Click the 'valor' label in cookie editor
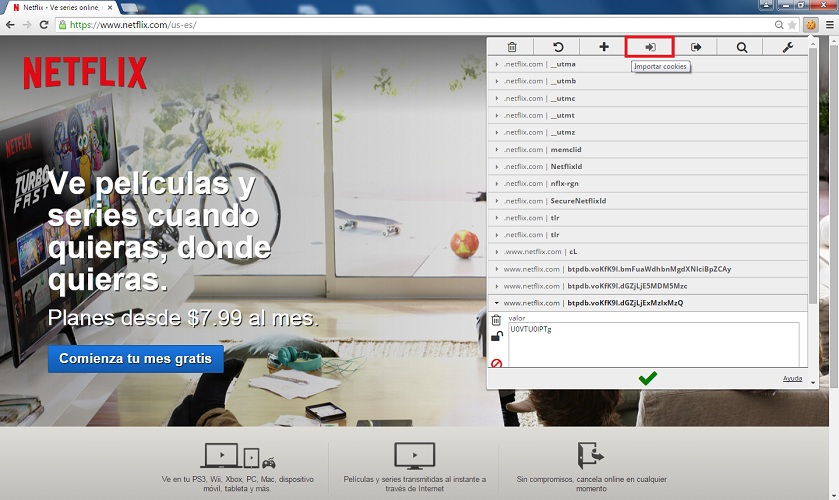The height and width of the screenshot is (500, 839). coord(517,318)
